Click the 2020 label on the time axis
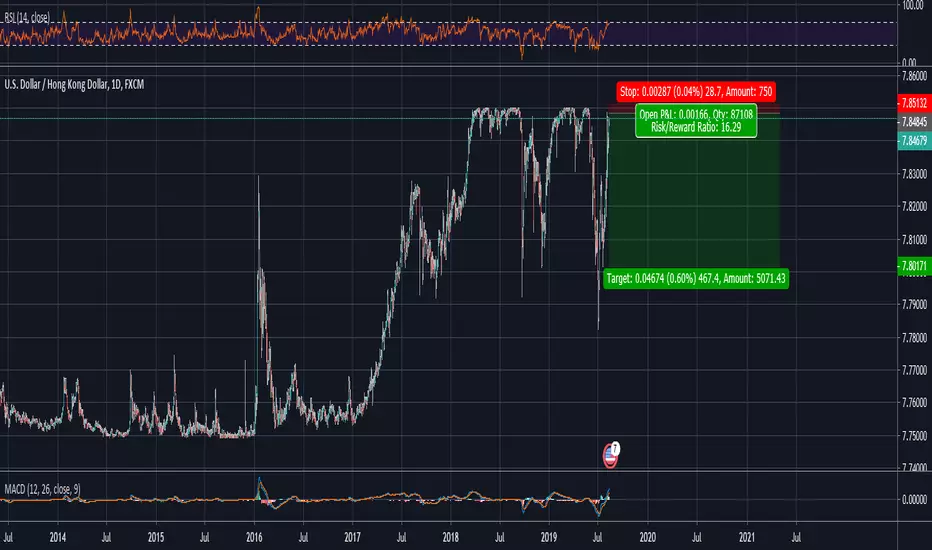932x550 pixels. 647,538
